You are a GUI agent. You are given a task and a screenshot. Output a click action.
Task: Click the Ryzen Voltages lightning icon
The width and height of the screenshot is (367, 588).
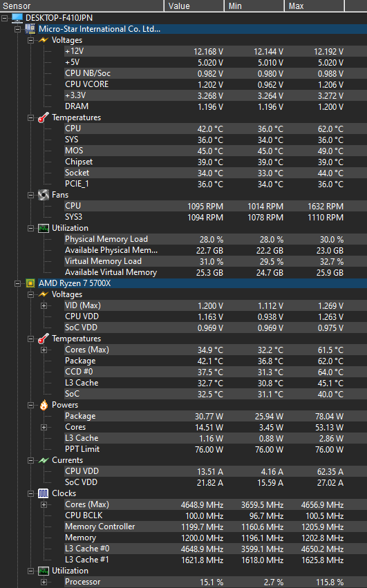[x=44, y=294]
